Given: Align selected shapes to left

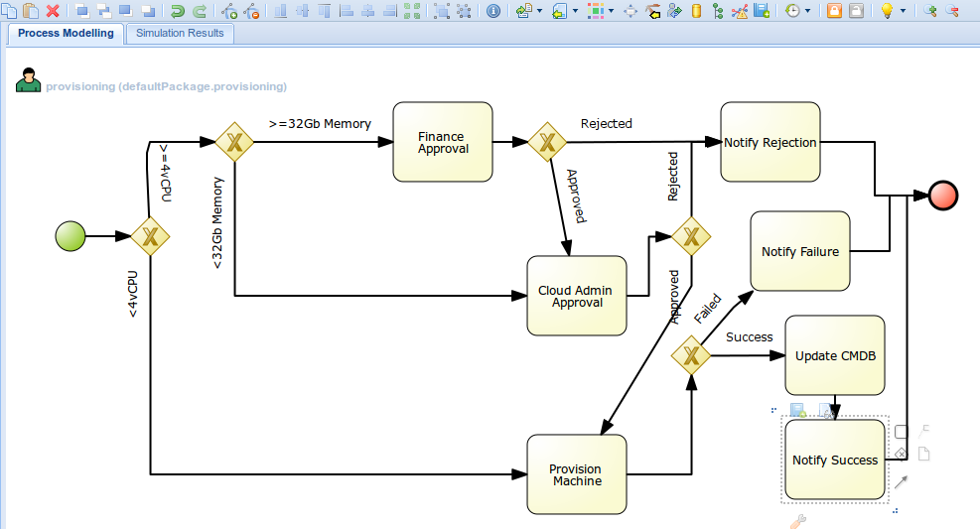Looking at the screenshot, I should [x=347, y=10].
